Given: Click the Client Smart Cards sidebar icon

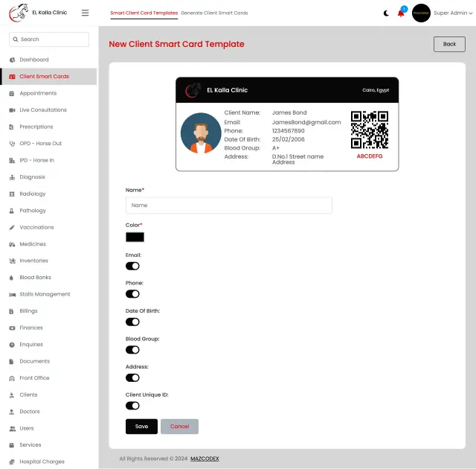Looking at the screenshot, I should tap(12, 77).
